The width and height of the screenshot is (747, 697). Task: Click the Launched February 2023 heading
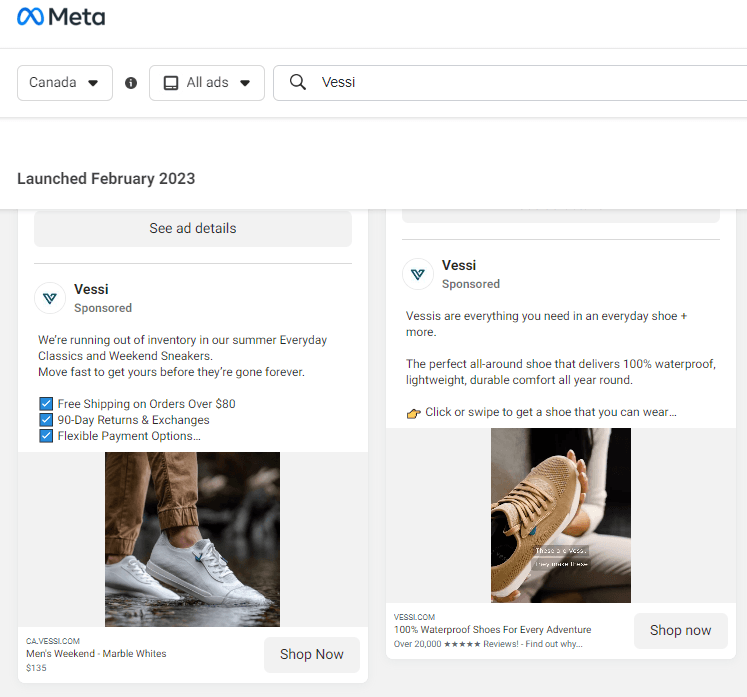click(106, 179)
